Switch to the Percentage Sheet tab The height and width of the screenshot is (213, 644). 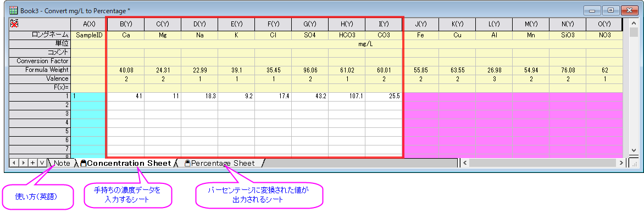click(222, 163)
